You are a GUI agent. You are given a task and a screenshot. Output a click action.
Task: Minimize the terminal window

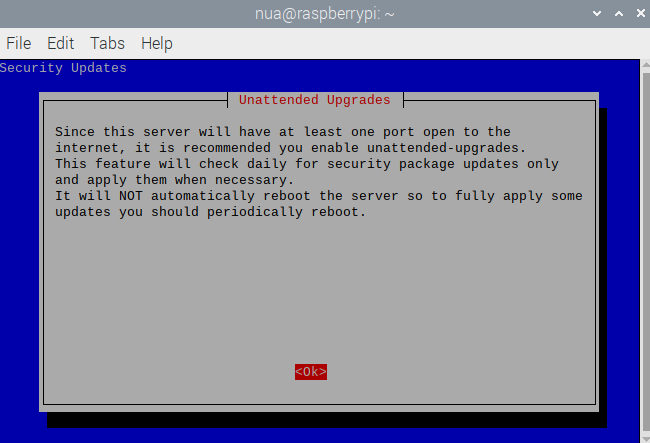click(x=597, y=14)
